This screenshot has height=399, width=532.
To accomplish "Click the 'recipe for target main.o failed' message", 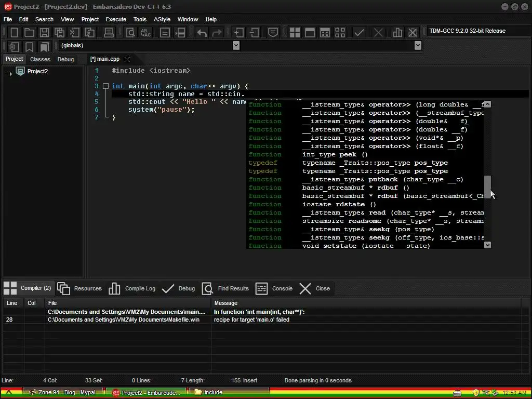I will click(251, 320).
